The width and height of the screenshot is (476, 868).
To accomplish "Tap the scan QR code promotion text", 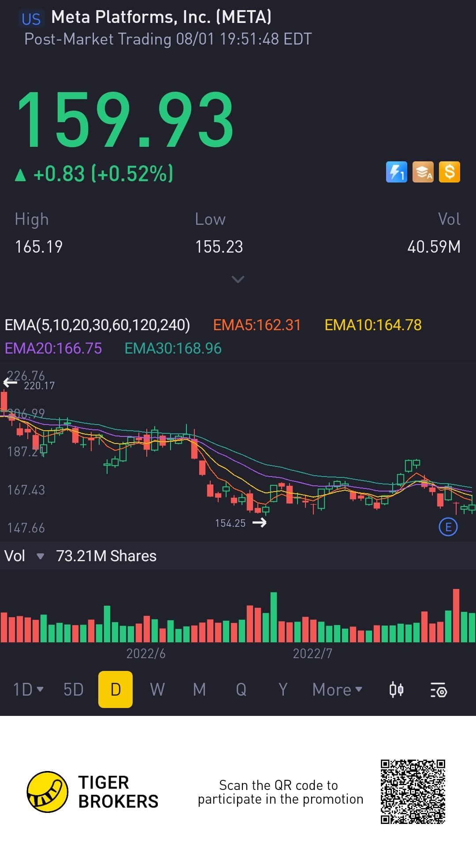I will [x=281, y=792].
